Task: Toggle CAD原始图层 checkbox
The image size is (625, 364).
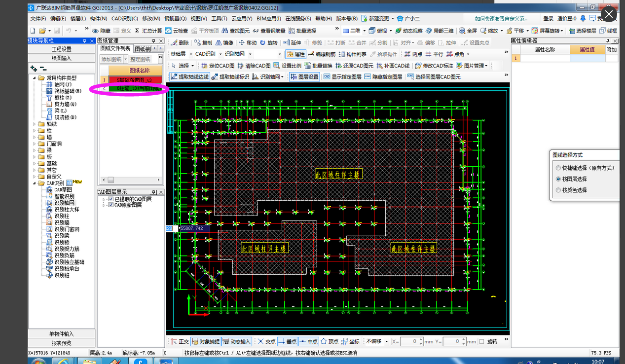Action: [111, 205]
